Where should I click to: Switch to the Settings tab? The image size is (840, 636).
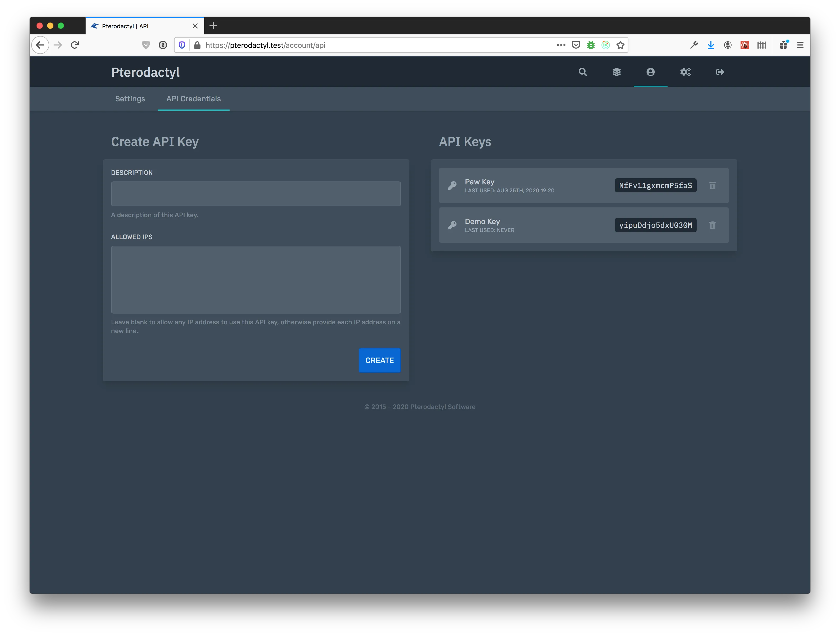pyautogui.click(x=130, y=99)
